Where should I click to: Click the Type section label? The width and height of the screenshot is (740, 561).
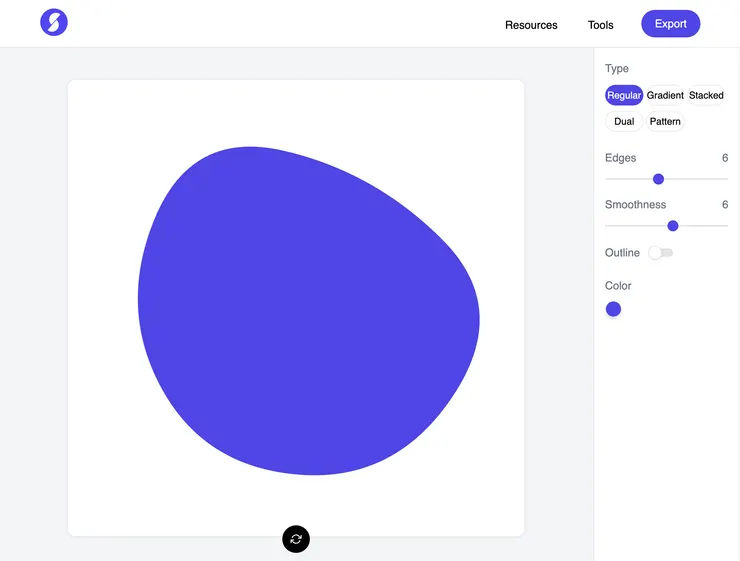(617, 68)
